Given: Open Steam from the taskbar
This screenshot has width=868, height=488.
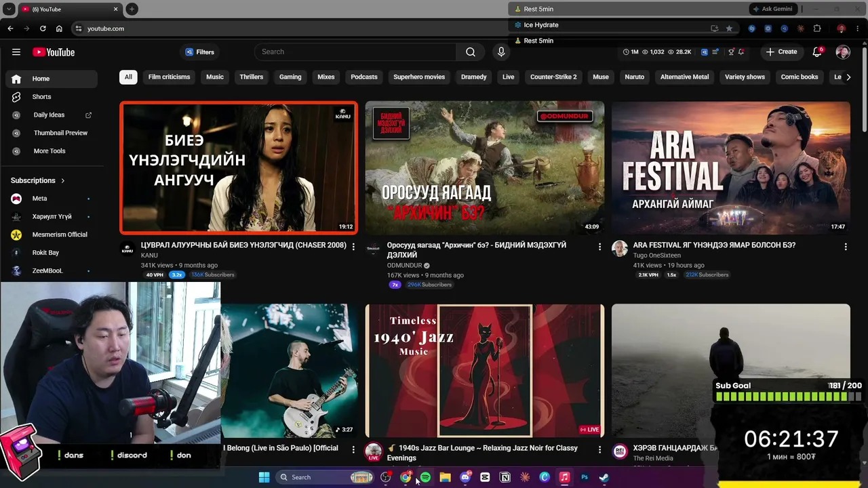Looking at the screenshot, I should pos(604,477).
